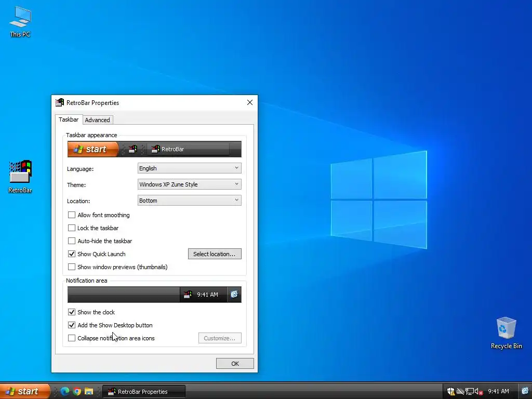
Task: Open File Explorer from Quick Launch
Action: pos(89,391)
